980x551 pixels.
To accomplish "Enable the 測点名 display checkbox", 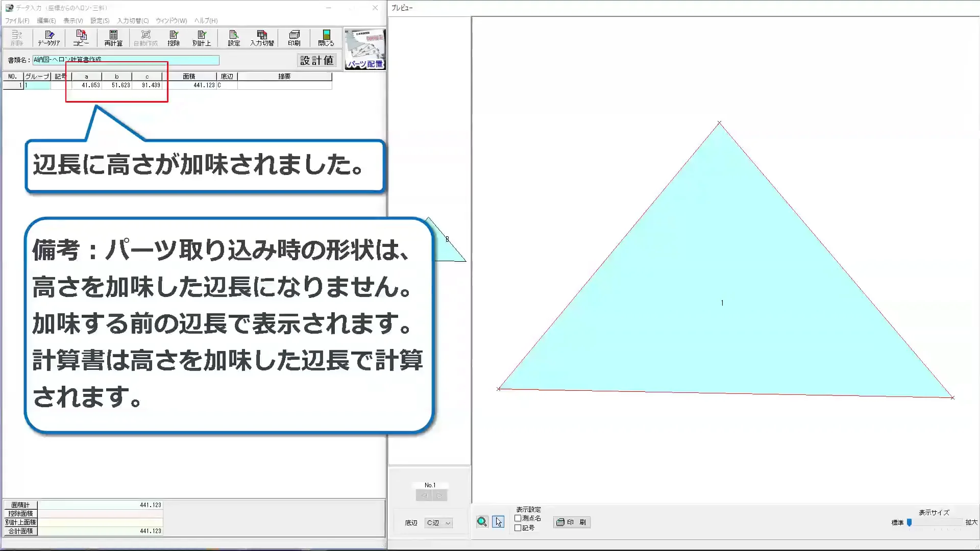I will tap(518, 517).
